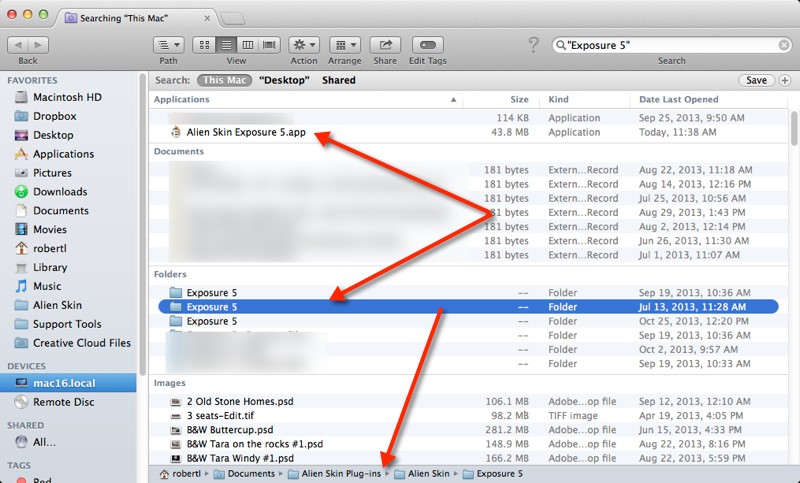
Task: Go to Downloads folder in sidebar
Action: [x=60, y=192]
